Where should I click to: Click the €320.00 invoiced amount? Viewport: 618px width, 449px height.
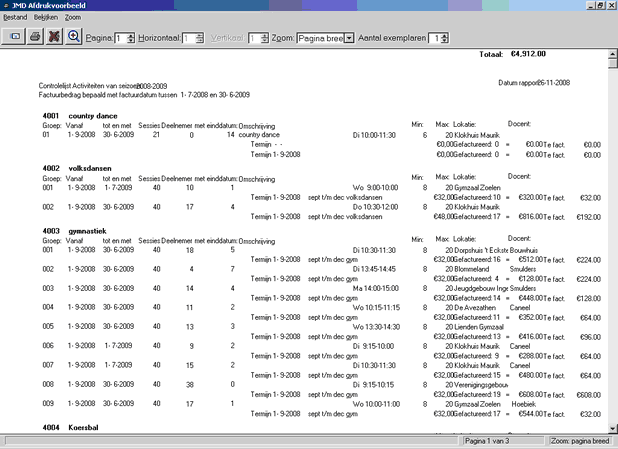coord(531,197)
